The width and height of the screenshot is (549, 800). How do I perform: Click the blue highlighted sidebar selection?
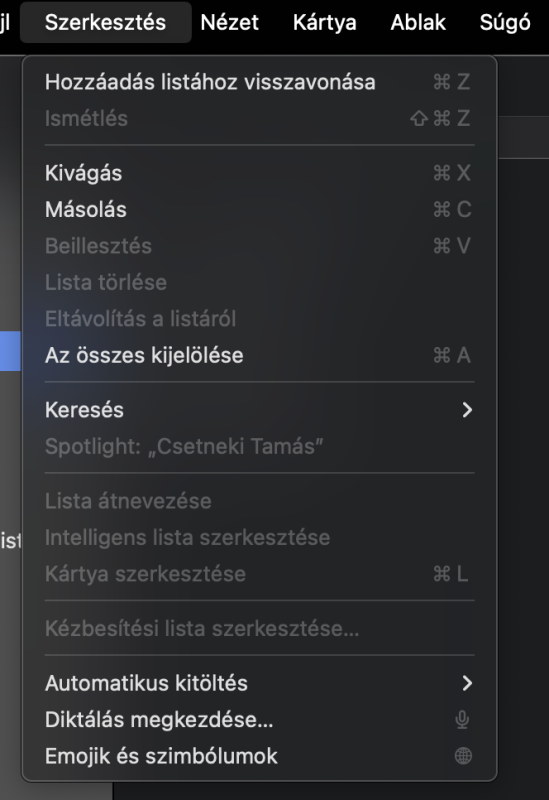coord(10,351)
